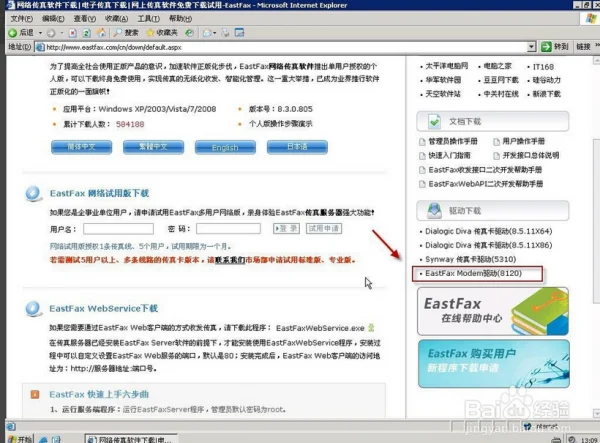Click the 密码 password field
Screen dimensions: 600x443
(x=228, y=229)
